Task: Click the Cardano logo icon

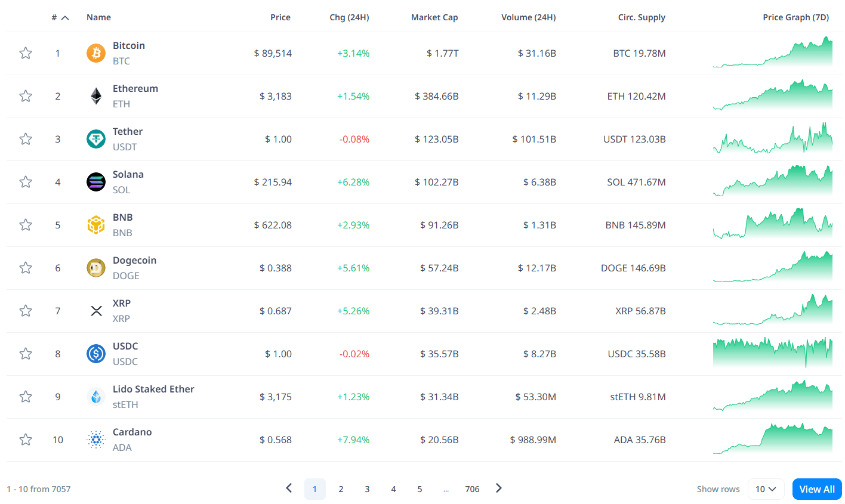Action: click(x=96, y=440)
